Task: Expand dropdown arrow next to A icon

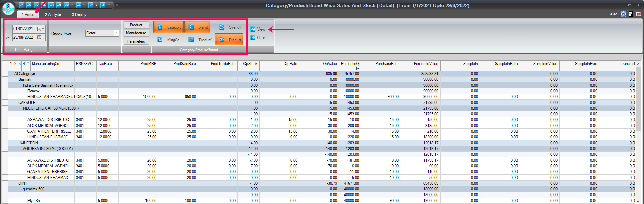Action: (84, 5)
